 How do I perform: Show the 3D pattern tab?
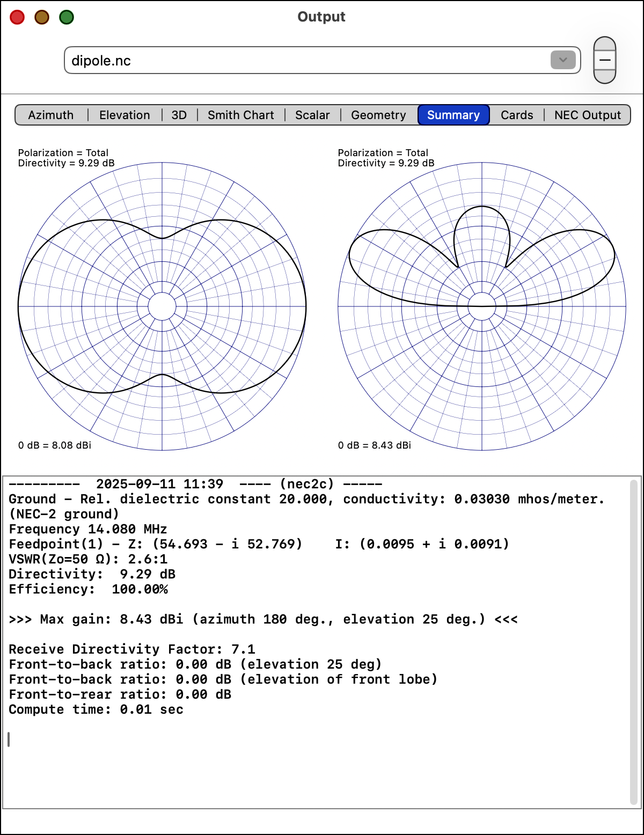pyautogui.click(x=179, y=115)
